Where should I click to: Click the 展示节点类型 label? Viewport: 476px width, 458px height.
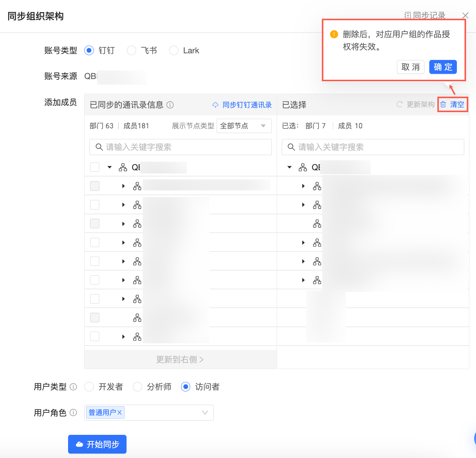[193, 126]
